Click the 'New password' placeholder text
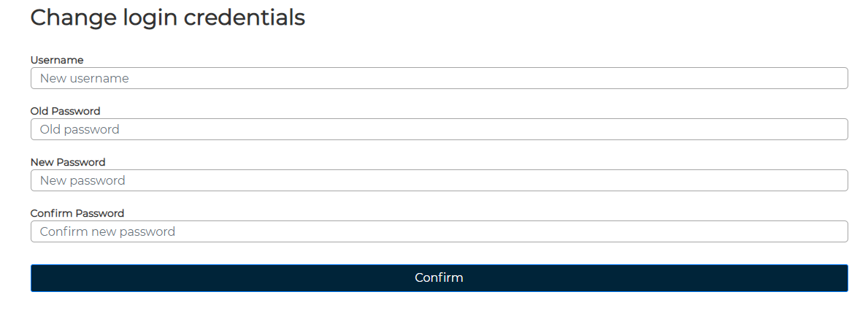The width and height of the screenshot is (868, 311). pyautogui.click(x=82, y=180)
